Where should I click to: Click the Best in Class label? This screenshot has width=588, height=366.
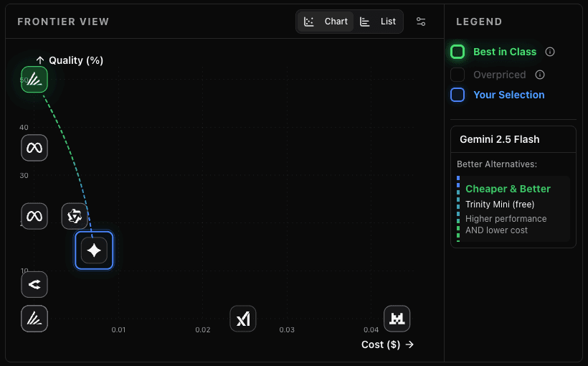[505, 52]
